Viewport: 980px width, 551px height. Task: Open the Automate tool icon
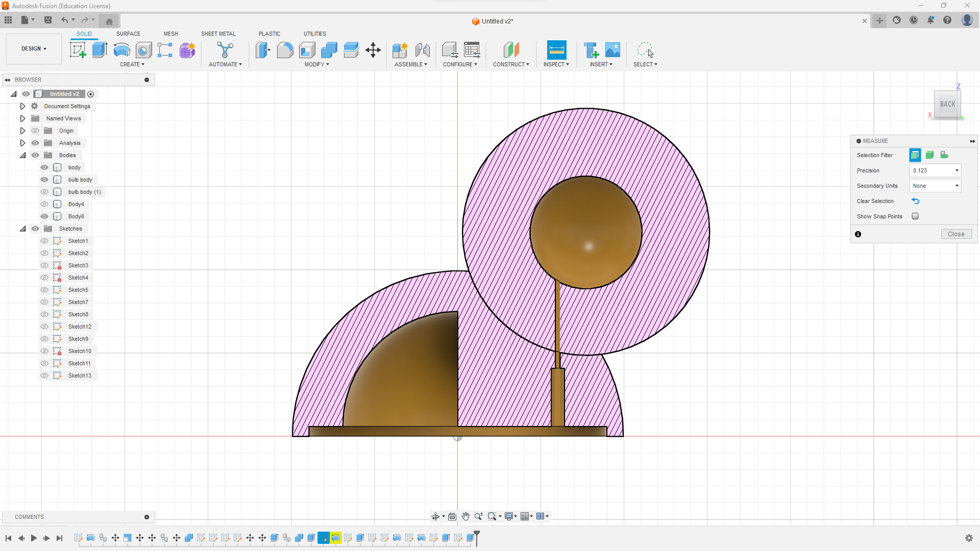(225, 50)
